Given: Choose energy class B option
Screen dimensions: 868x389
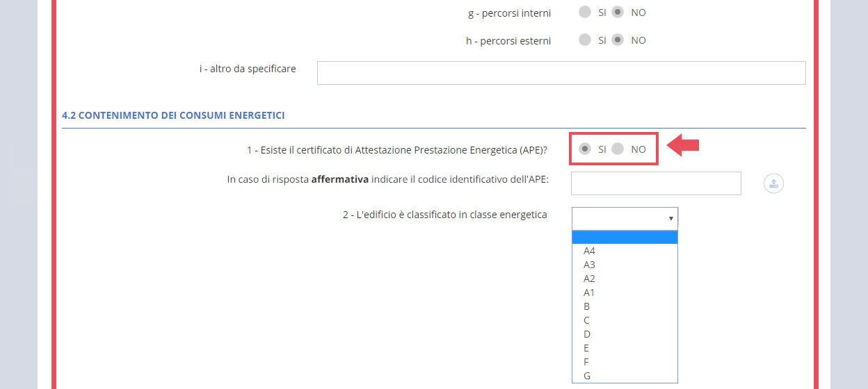Looking at the screenshot, I should coord(588,306).
